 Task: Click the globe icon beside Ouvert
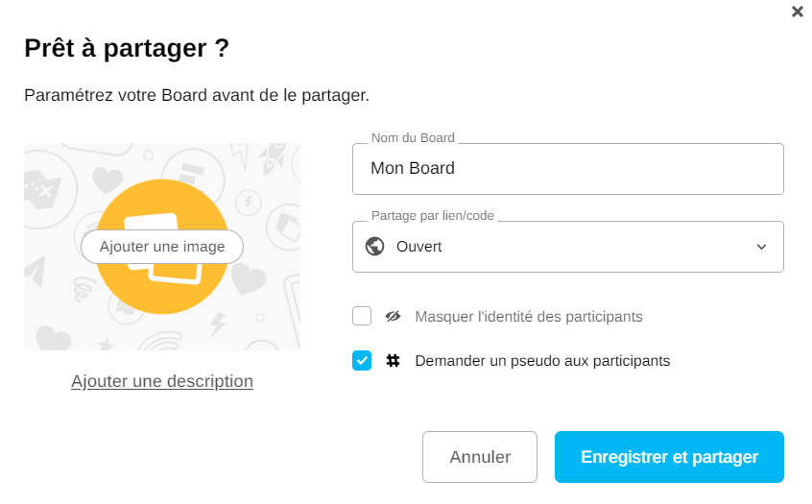(375, 247)
